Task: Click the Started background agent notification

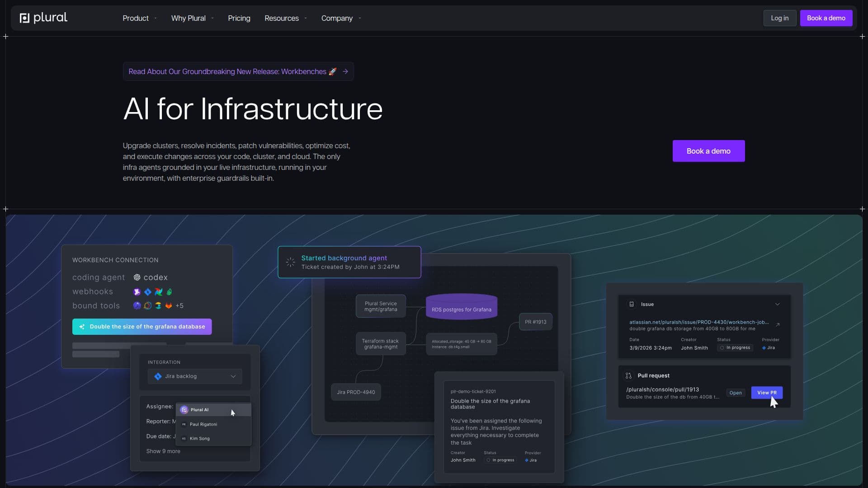Action: pos(349,262)
